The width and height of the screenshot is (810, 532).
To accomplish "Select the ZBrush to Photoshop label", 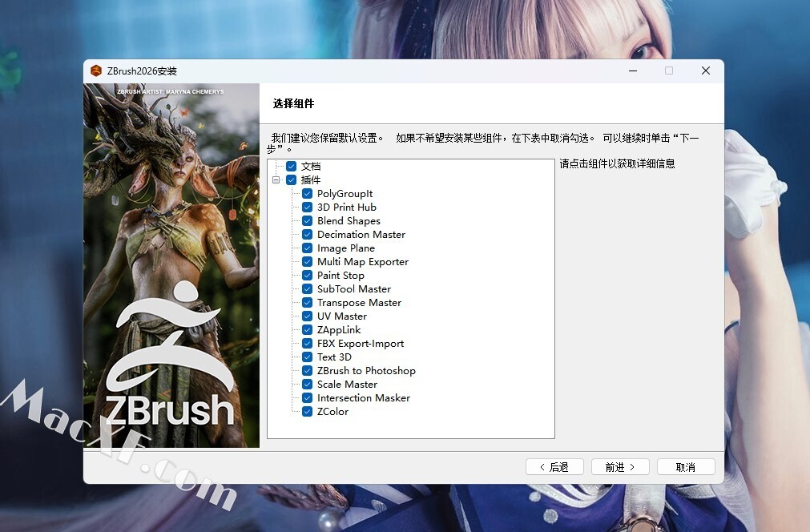I will click(x=366, y=371).
